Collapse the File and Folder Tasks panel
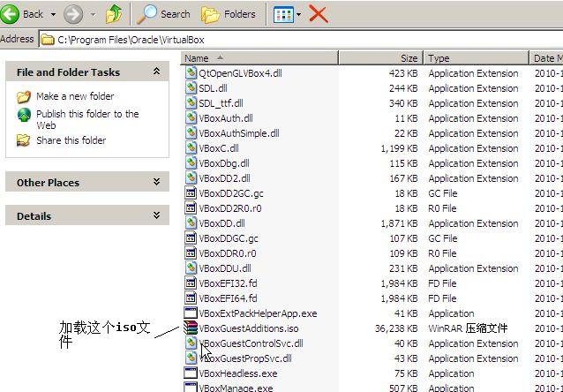This screenshot has height=392, width=563. (156, 72)
